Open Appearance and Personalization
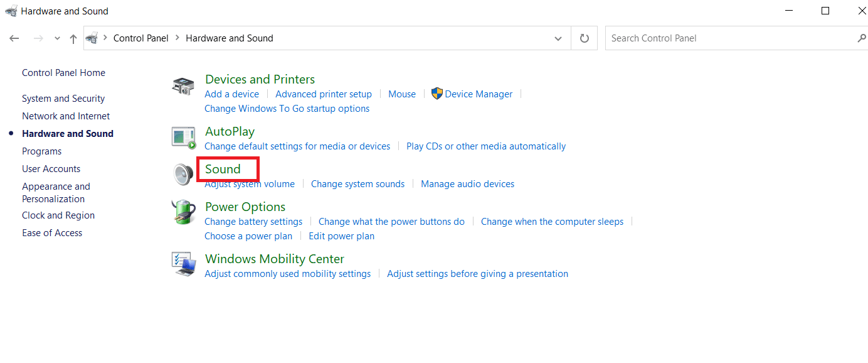 (x=56, y=193)
